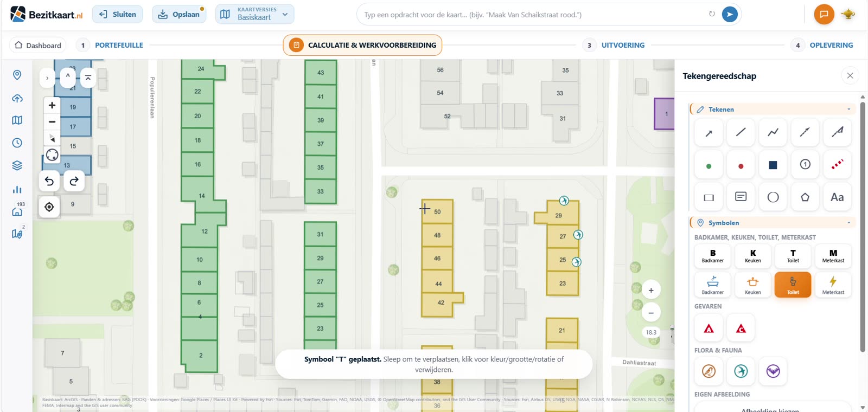This screenshot has width=868, height=412.
Task: Redo the map action
Action: click(x=74, y=181)
